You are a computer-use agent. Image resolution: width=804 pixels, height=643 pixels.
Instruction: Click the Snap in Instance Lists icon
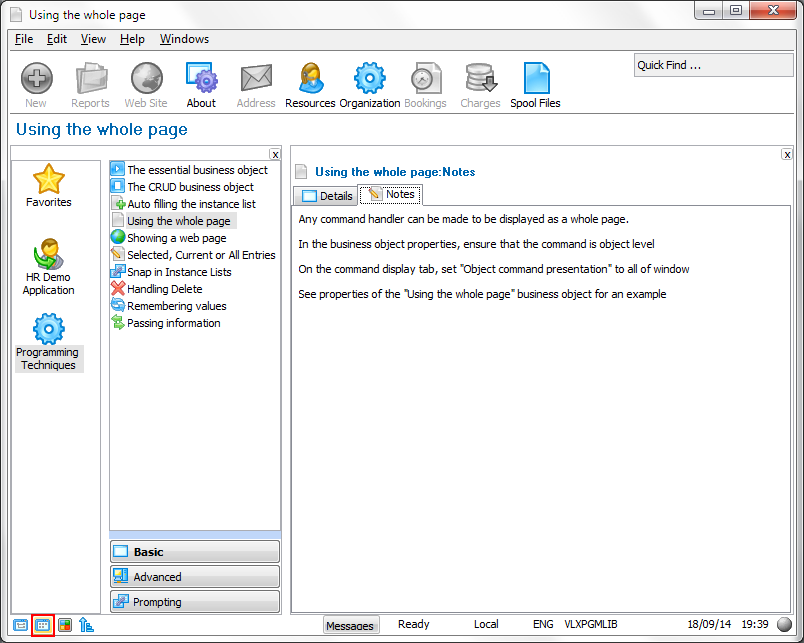118,271
